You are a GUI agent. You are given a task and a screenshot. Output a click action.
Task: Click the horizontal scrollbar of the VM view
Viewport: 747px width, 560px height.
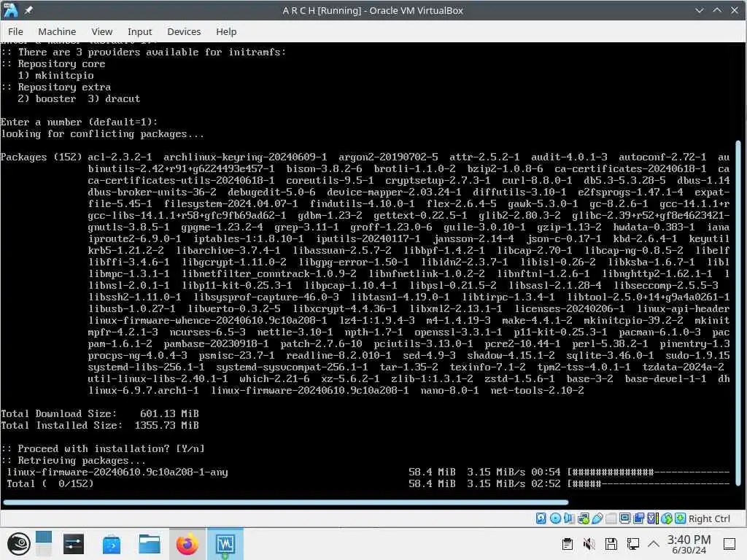coord(285,502)
